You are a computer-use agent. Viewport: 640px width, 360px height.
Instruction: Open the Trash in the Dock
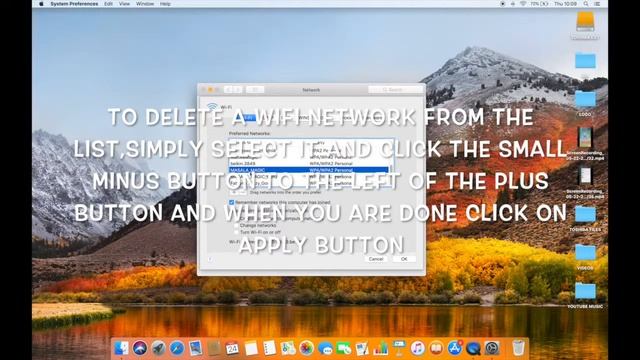click(518, 348)
